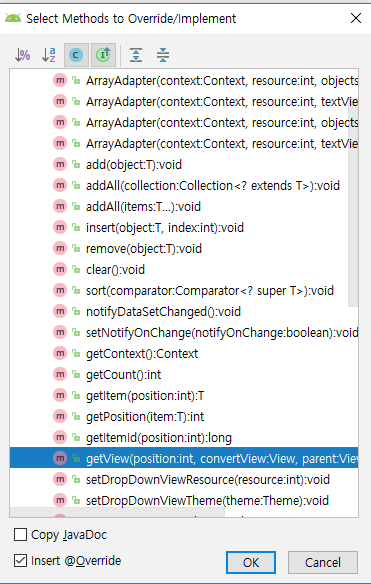Click method icon beside insert
371x584 pixels.
60,227
